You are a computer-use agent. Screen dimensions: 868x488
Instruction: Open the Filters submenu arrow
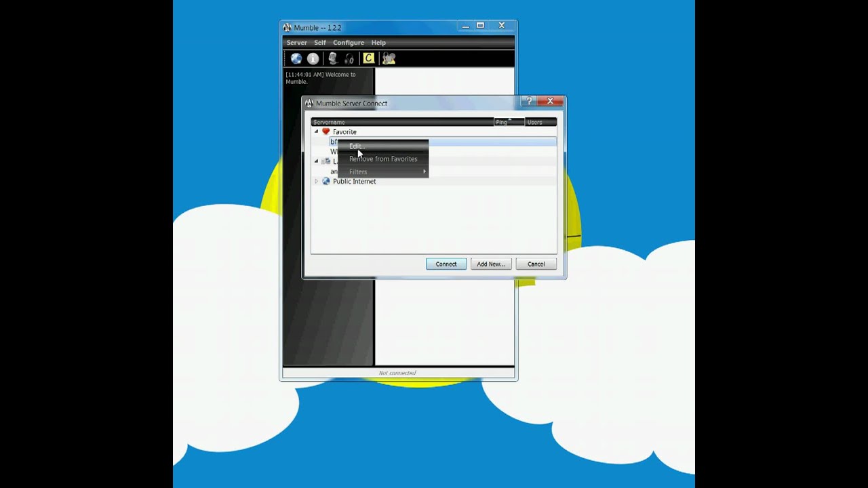(425, 171)
